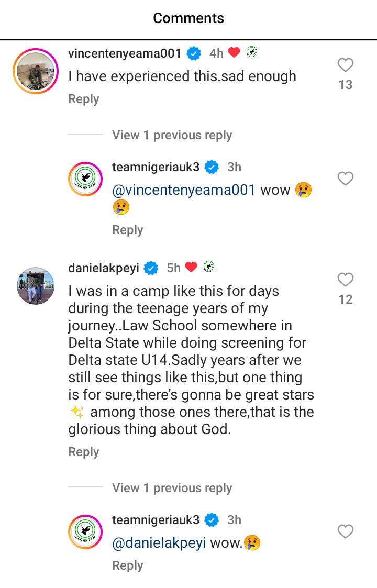Expand previous reply under vincentenyeama001's comment

tap(172, 135)
